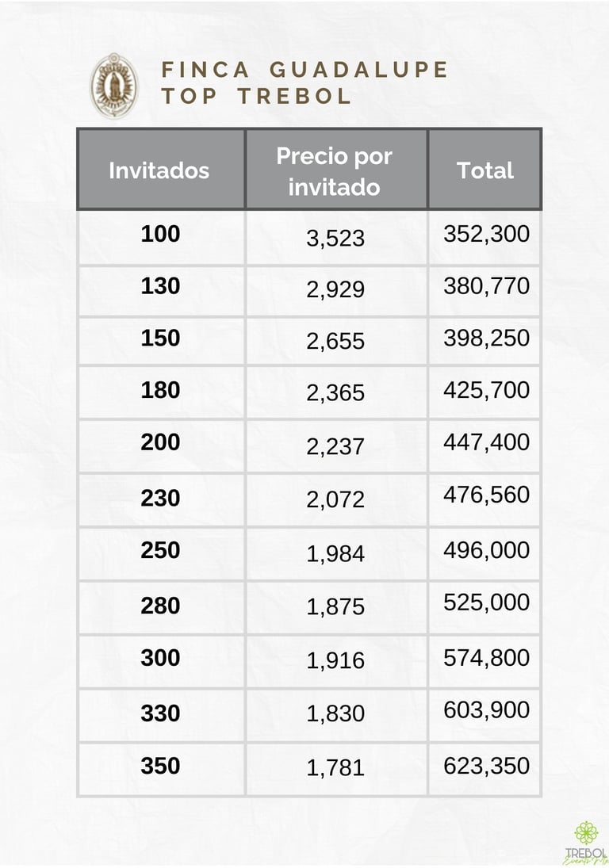This screenshot has height=868, width=609.
Task: Click the 623,350 total cell
Action: click(486, 766)
